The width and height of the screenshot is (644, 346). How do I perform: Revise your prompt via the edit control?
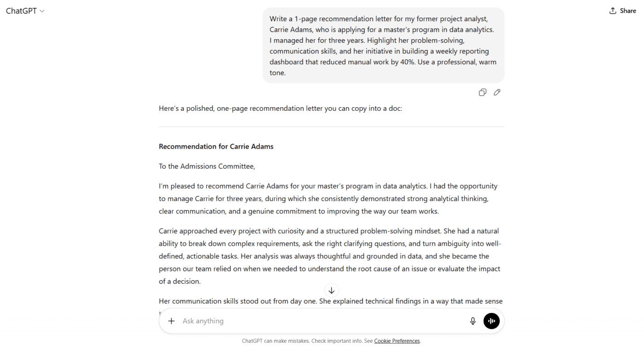coord(497,92)
